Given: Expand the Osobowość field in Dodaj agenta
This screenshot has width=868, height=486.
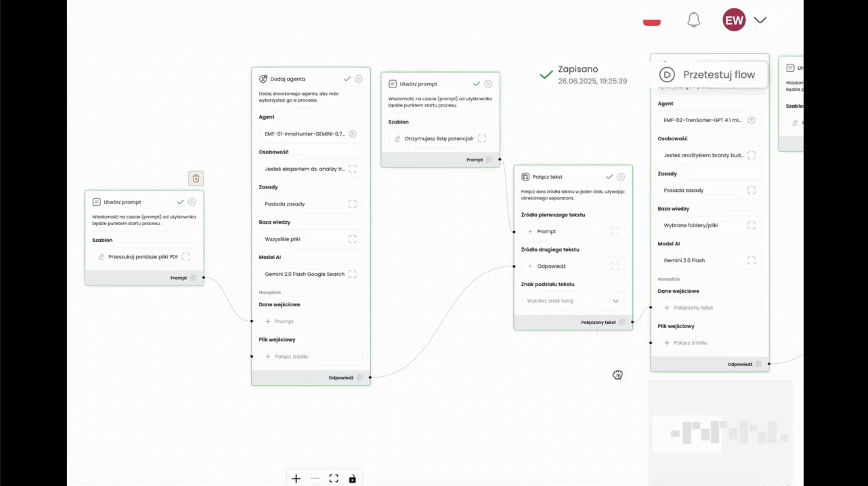Looking at the screenshot, I should pyautogui.click(x=352, y=169).
